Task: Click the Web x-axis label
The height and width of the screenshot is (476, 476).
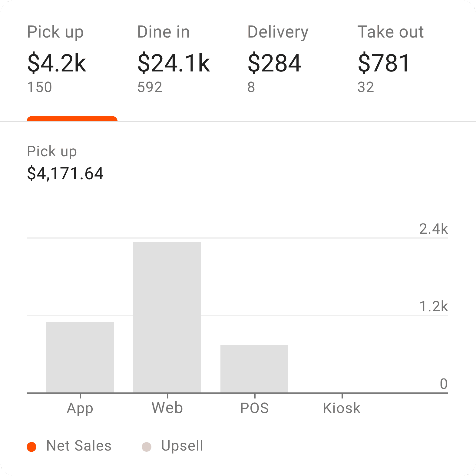Action: (x=167, y=408)
